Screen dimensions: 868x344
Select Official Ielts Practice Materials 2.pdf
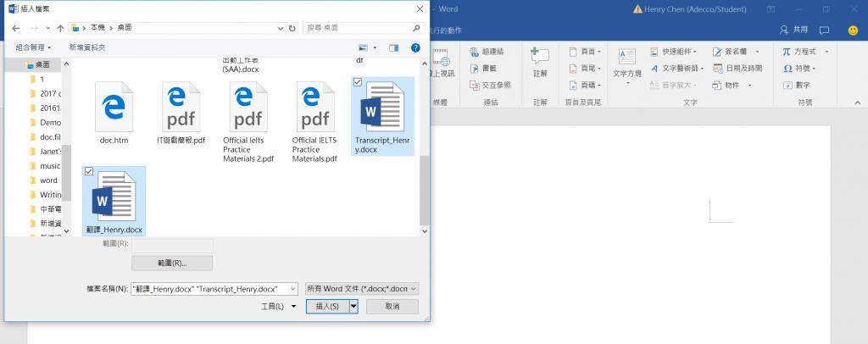click(x=248, y=122)
